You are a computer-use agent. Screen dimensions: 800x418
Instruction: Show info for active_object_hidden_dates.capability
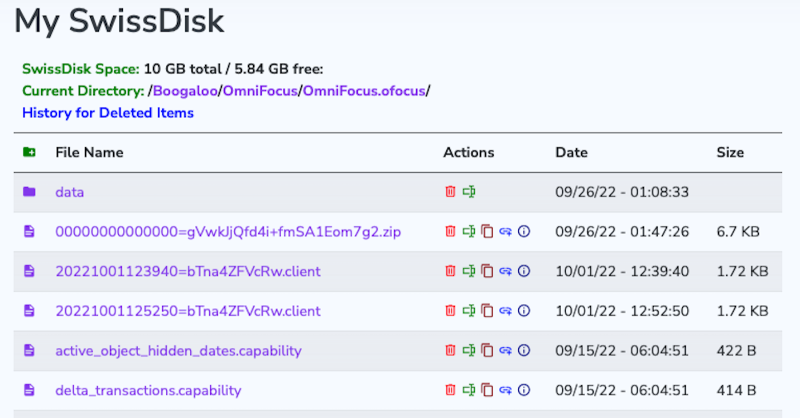[523, 351]
